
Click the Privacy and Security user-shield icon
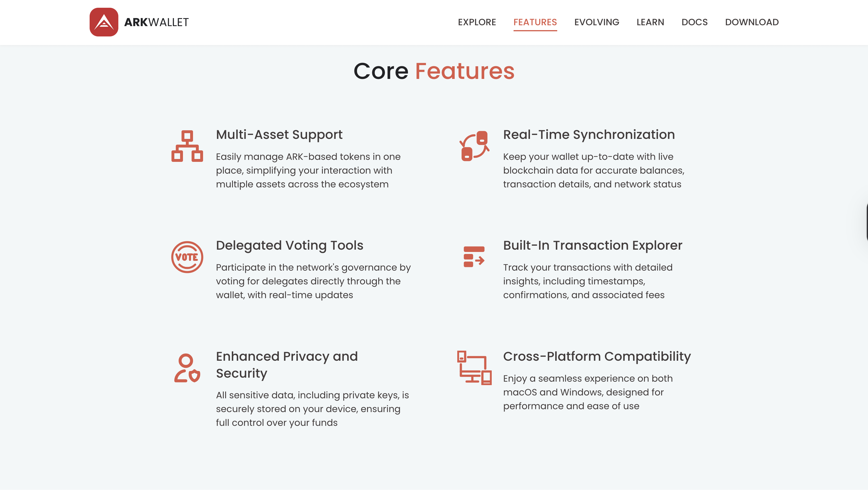pyautogui.click(x=187, y=368)
